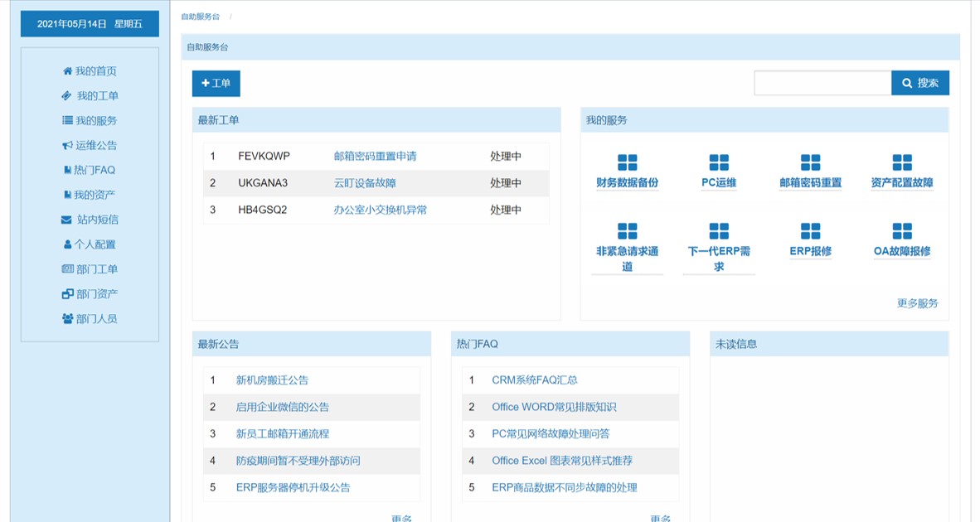Open the OA故障报修 service icon
Screen dimensions: 980x522
tap(902, 231)
